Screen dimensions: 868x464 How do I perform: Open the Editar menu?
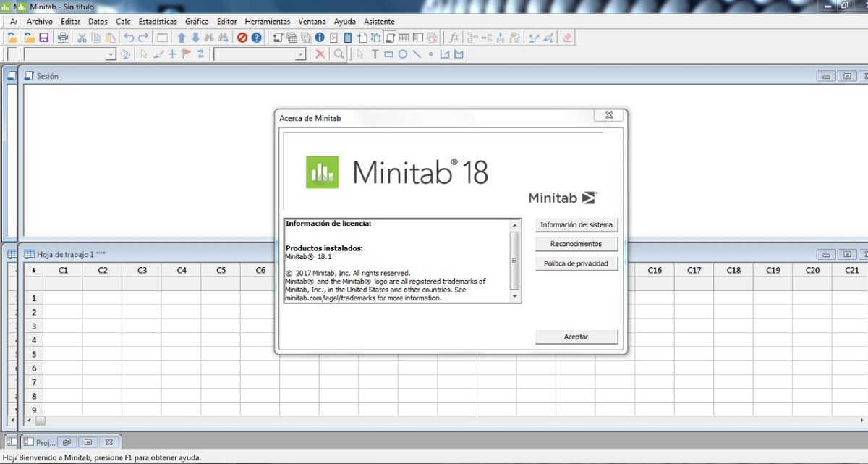coord(71,22)
